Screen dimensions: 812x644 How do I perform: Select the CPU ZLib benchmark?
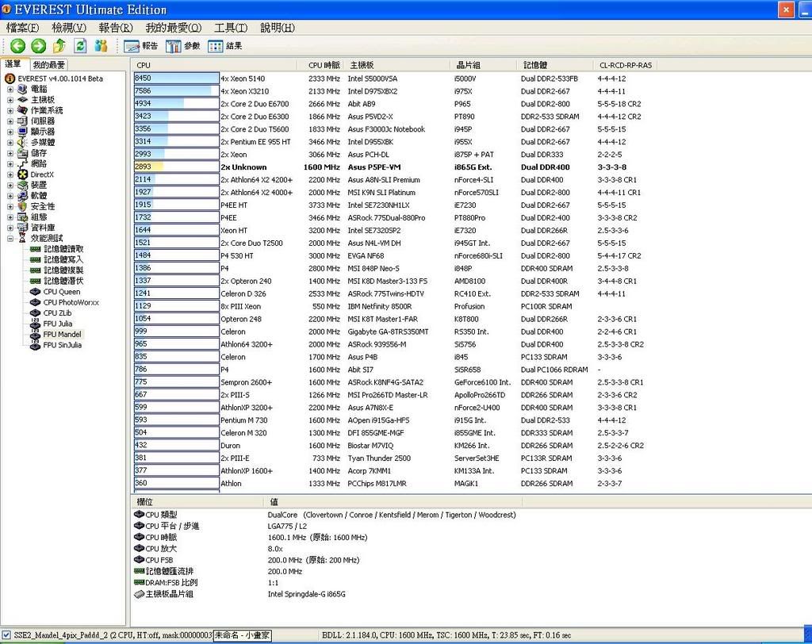(x=57, y=313)
